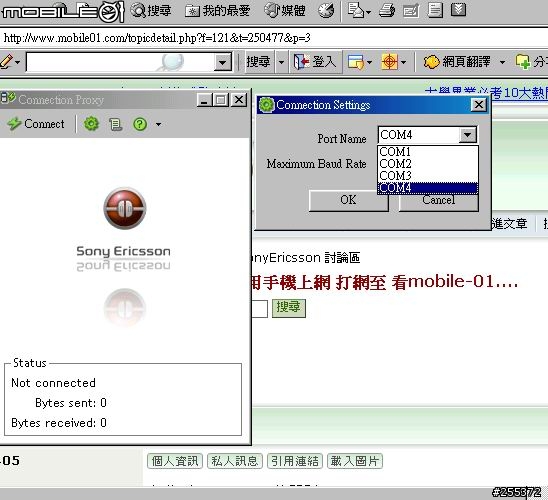Click the printer icon in top toolbar
This screenshot has height=500, width=548.
click(387, 10)
